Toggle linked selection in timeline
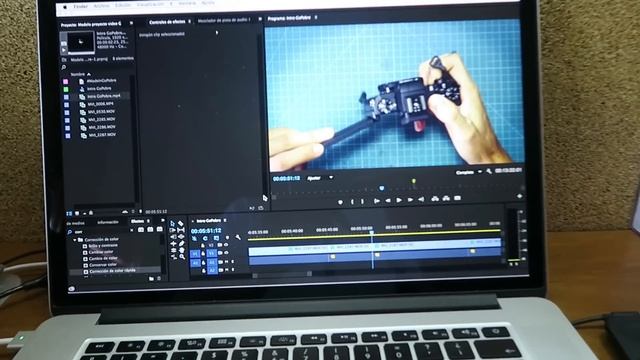Image resolution: width=640 pixels, height=360 pixels. tap(216, 238)
